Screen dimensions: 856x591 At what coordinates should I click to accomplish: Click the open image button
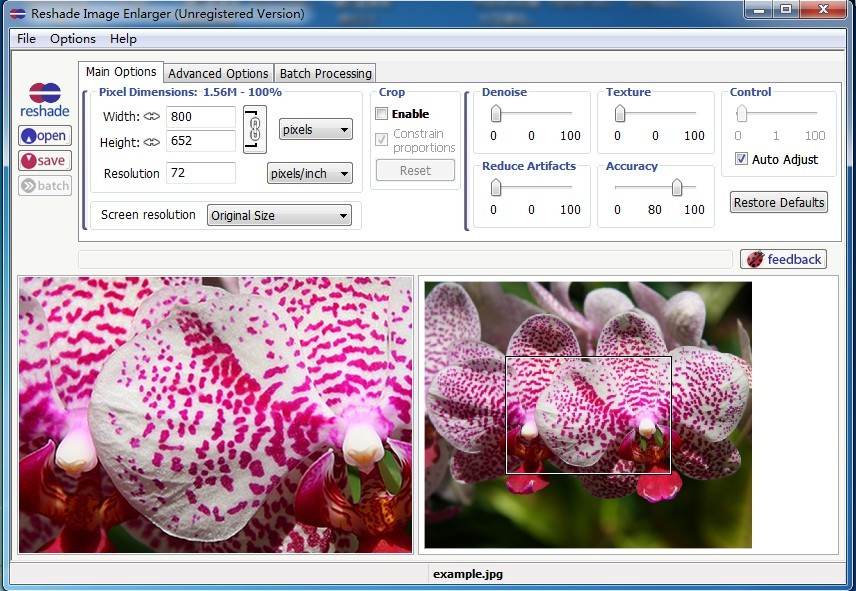pyautogui.click(x=45, y=135)
